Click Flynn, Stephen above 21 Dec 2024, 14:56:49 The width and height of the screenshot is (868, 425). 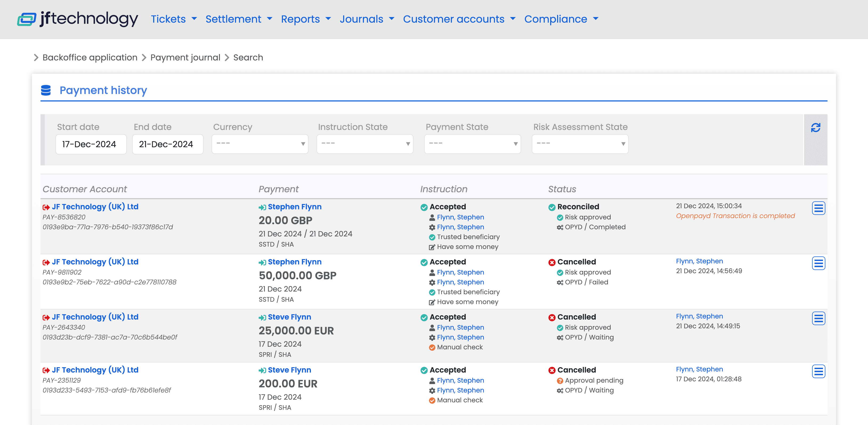coord(699,261)
